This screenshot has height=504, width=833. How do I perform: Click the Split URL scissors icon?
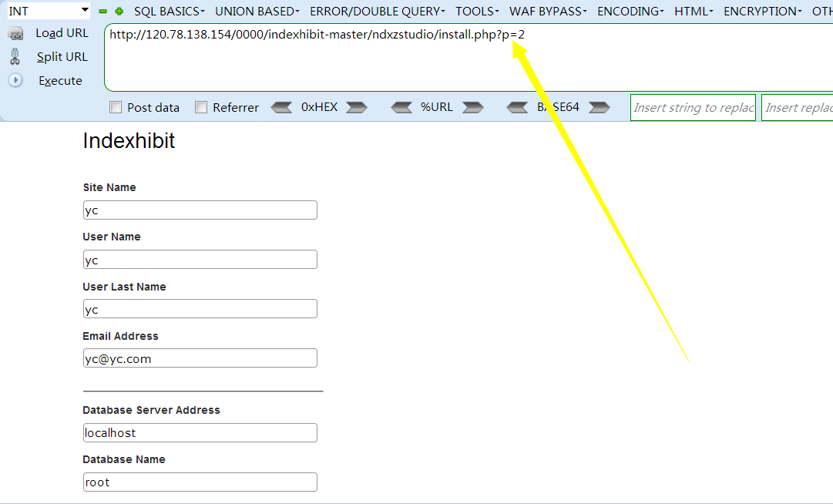click(x=15, y=56)
